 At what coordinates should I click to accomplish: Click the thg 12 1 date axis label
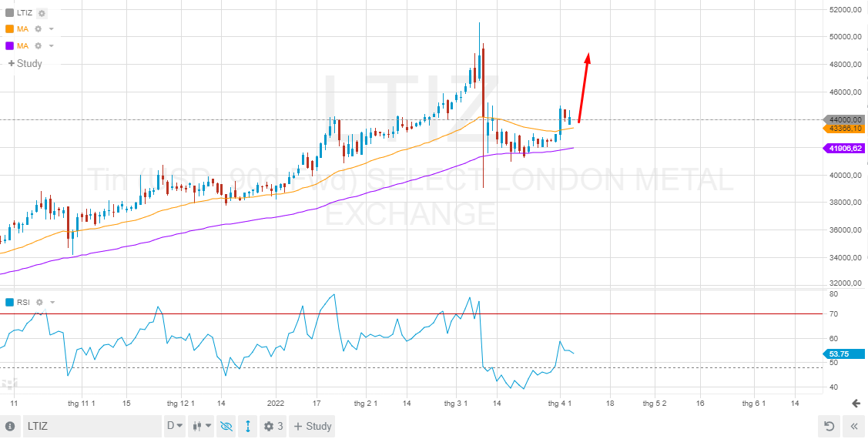coord(181,404)
